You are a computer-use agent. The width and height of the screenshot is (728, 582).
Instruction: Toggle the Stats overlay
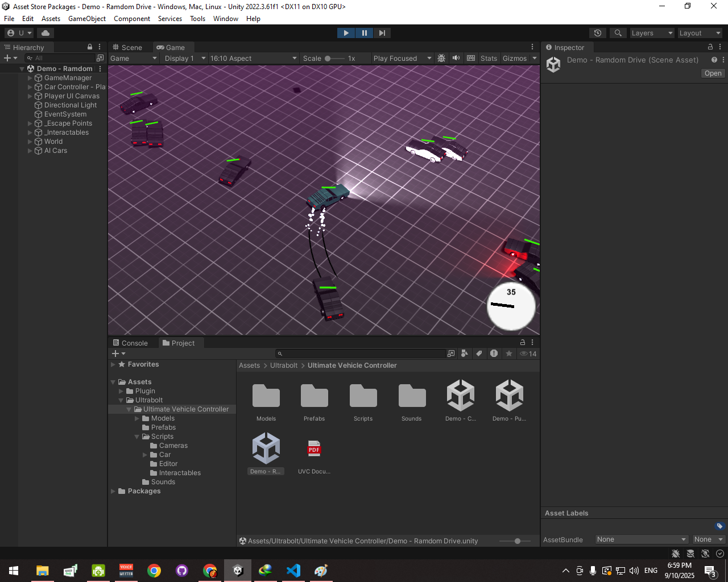click(489, 59)
